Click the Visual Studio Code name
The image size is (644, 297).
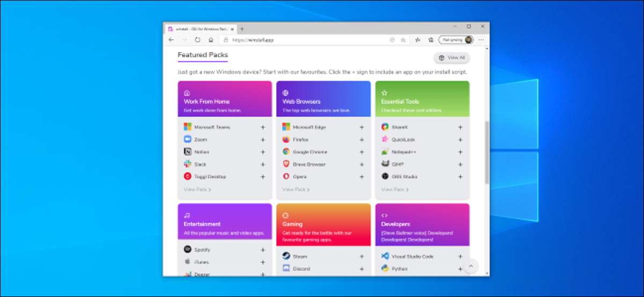pos(413,257)
